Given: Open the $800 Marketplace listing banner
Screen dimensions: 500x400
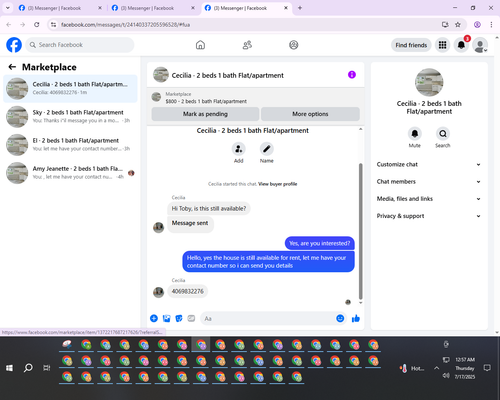Looking at the screenshot, I should pos(256,98).
